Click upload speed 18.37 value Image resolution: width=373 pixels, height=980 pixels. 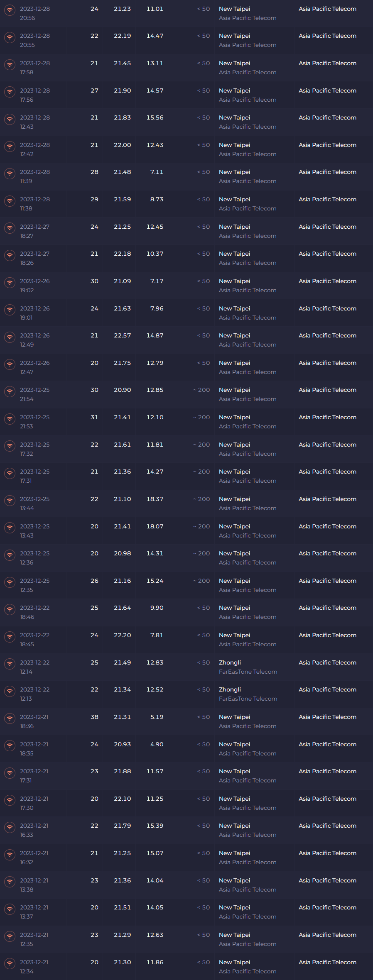pos(155,499)
